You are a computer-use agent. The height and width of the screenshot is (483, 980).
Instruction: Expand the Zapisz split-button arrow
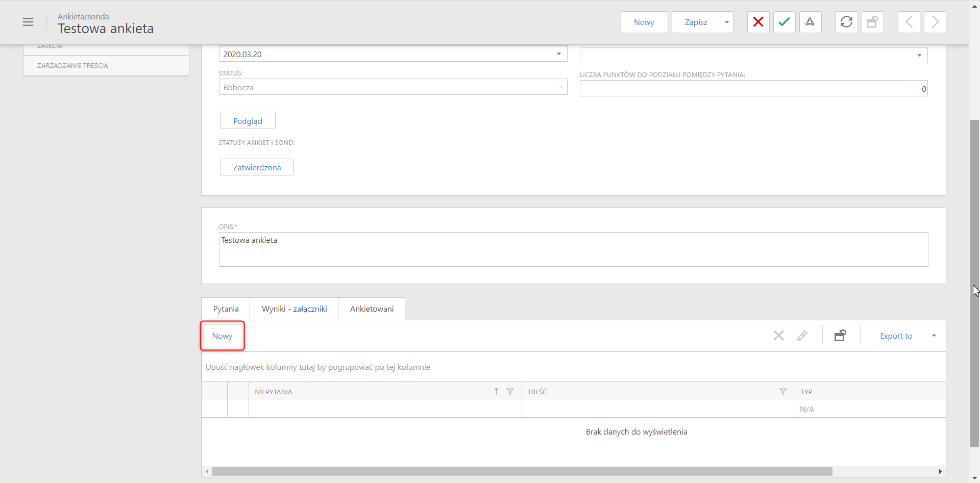727,22
